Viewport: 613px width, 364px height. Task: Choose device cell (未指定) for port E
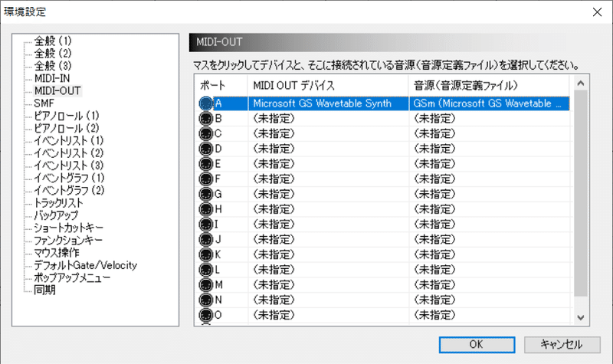click(329, 164)
